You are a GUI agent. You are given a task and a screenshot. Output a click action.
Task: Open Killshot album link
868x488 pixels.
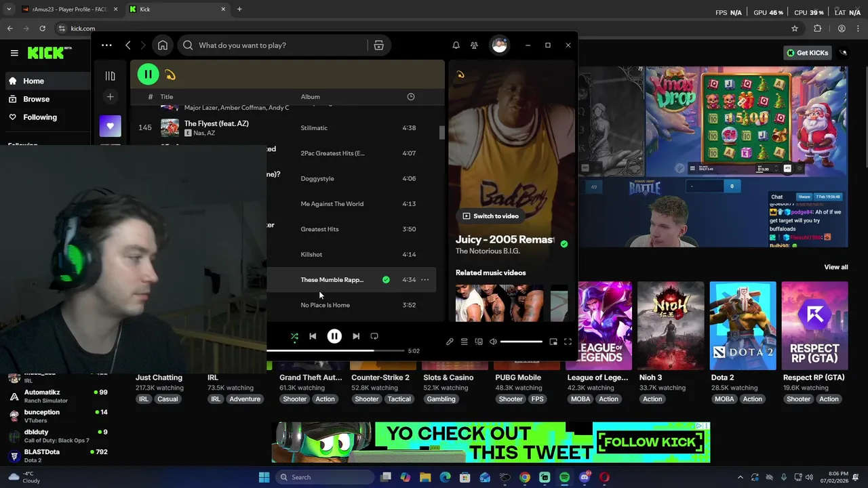(311, 255)
